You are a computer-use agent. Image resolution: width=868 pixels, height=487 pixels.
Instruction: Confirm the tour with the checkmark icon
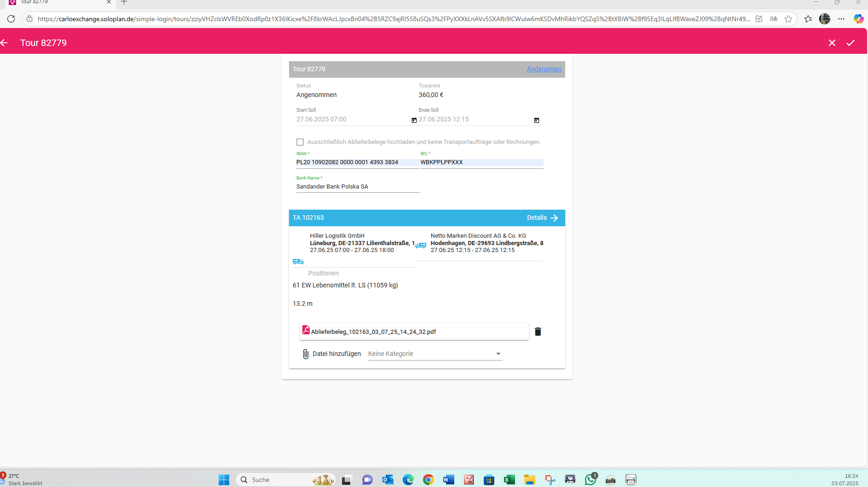(x=851, y=43)
